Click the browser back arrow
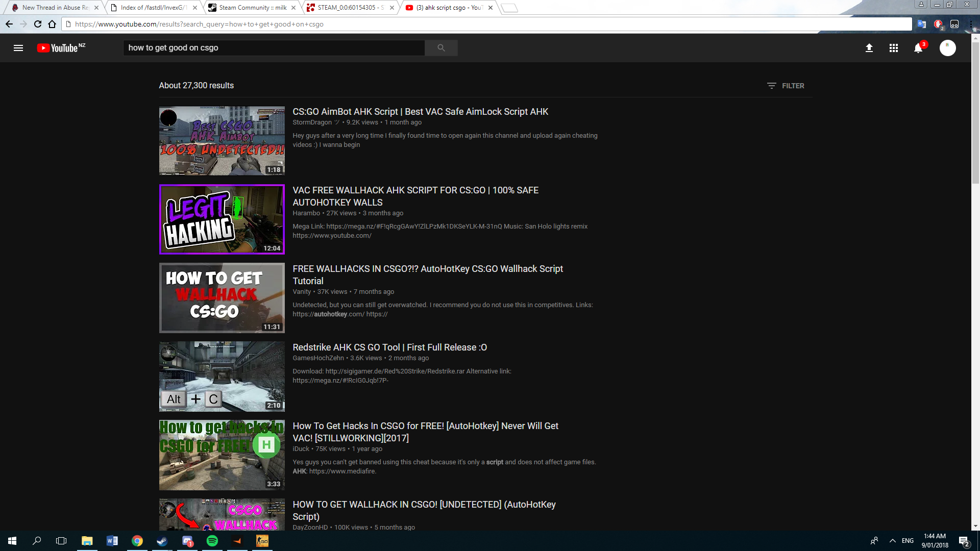This screenshot has width=980, height=551. pyautogui.click(x=9, y=24)
